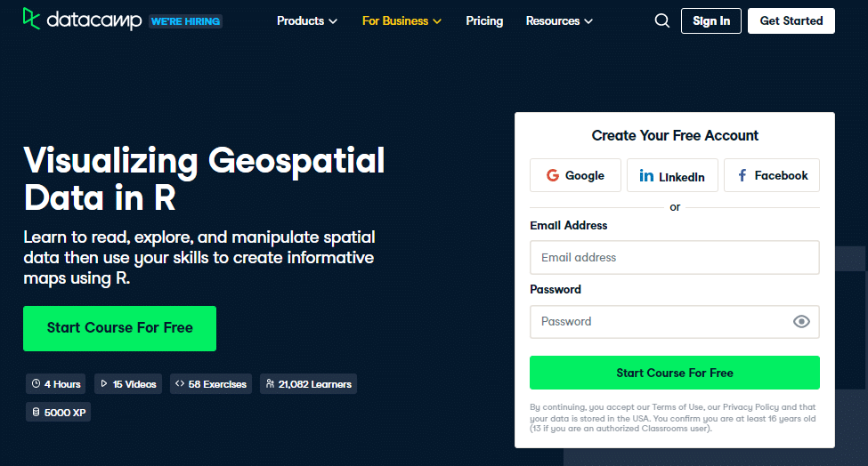This screenshot has width=868, height=466.
Task: Toggle password visibility eye icon
Action: coord(801,322)
